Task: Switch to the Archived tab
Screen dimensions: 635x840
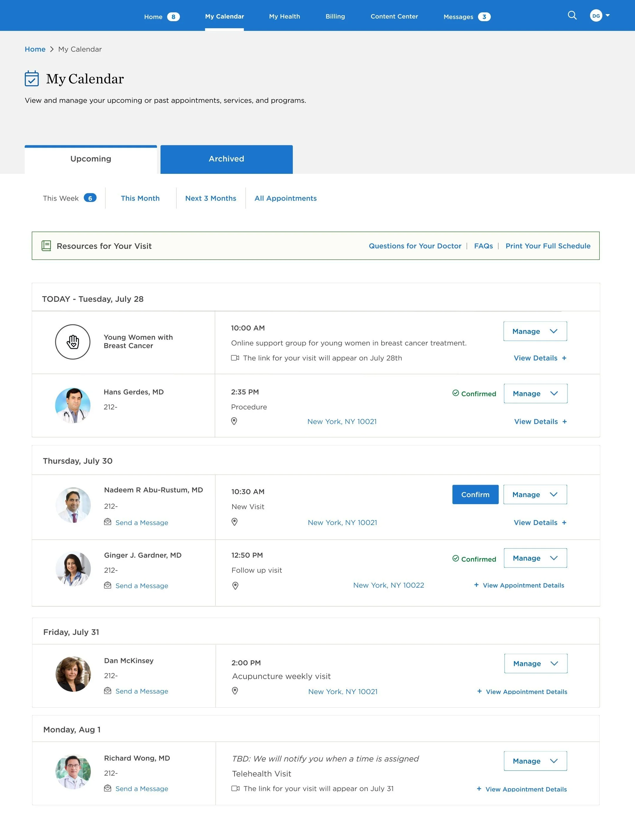Action: point(226,159)
